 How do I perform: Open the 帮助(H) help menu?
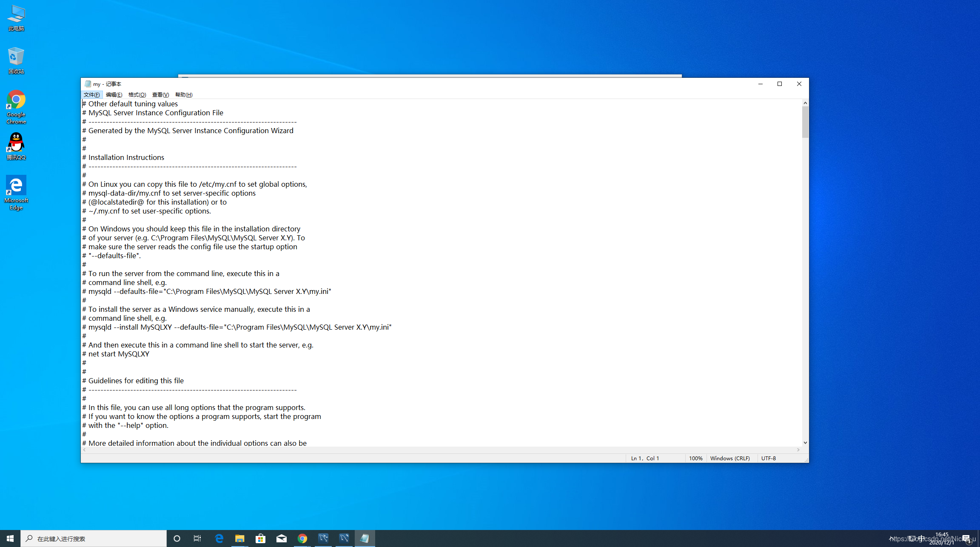[x=184, y=94]
